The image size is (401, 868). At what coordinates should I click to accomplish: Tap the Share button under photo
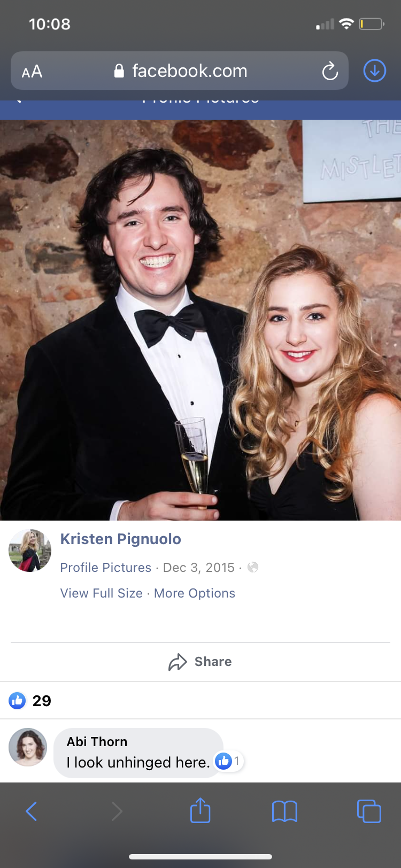[200, 662]
